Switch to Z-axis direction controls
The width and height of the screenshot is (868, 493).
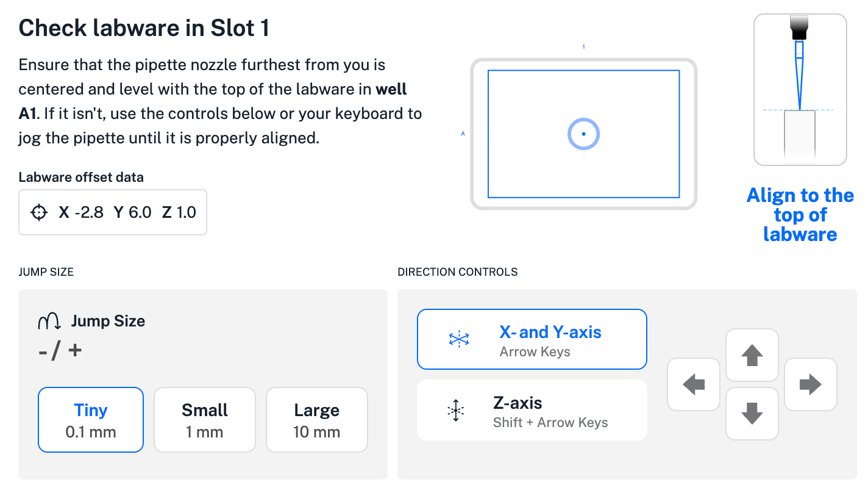(x=532, y=410)
